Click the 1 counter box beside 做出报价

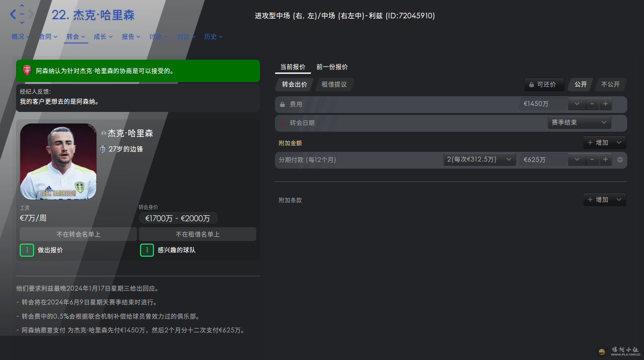pyautogui.click(x=27, y=250)
